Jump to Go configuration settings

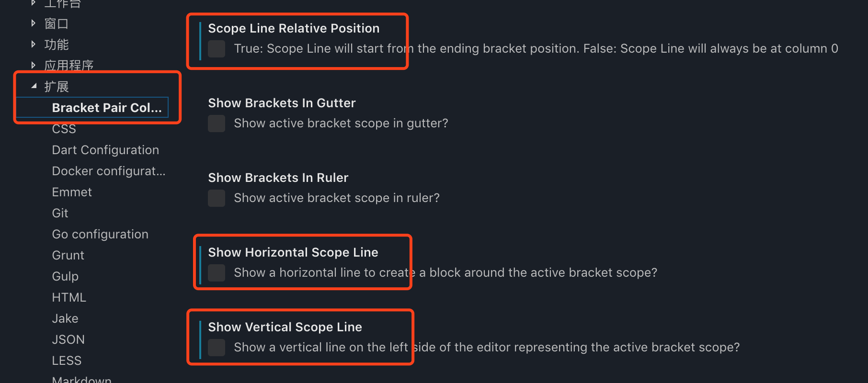(100, 234)
